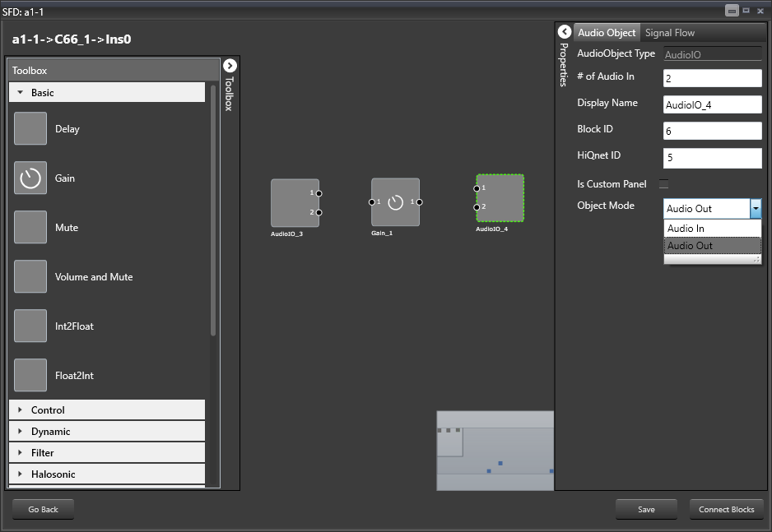Image resolution: width=772 pixels, height=532 pixels.
Task: Select the Mute block icon in Toolbox
Action: coord(30,227)
